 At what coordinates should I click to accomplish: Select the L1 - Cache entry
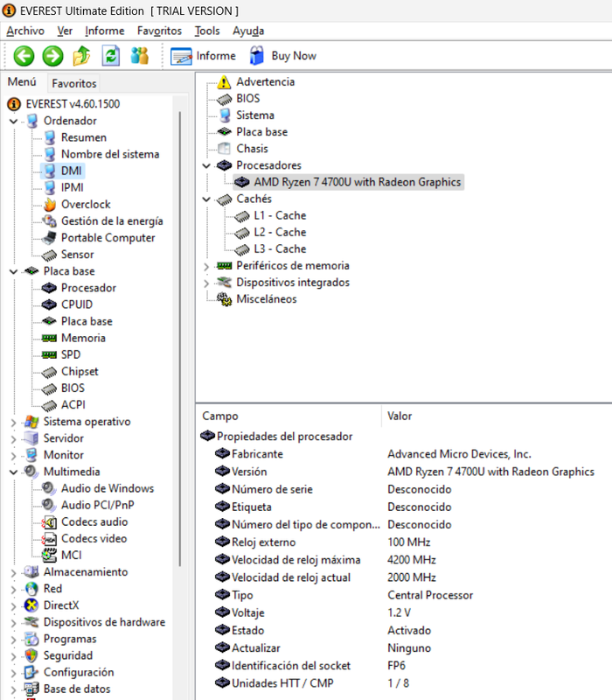click(280, 215)
